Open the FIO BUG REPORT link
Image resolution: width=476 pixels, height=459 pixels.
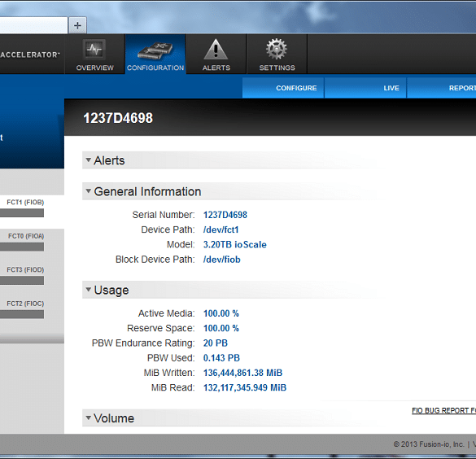[443, 410]
